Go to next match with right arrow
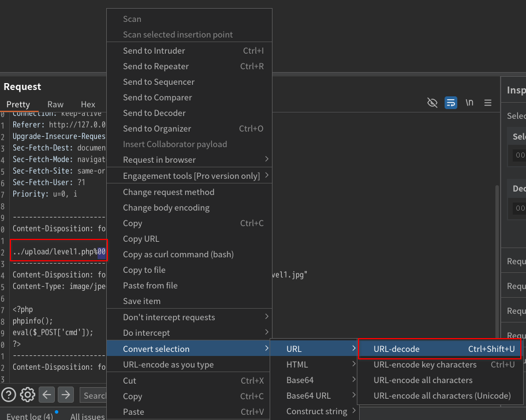526x420 pixels. (x=66, y=395)
